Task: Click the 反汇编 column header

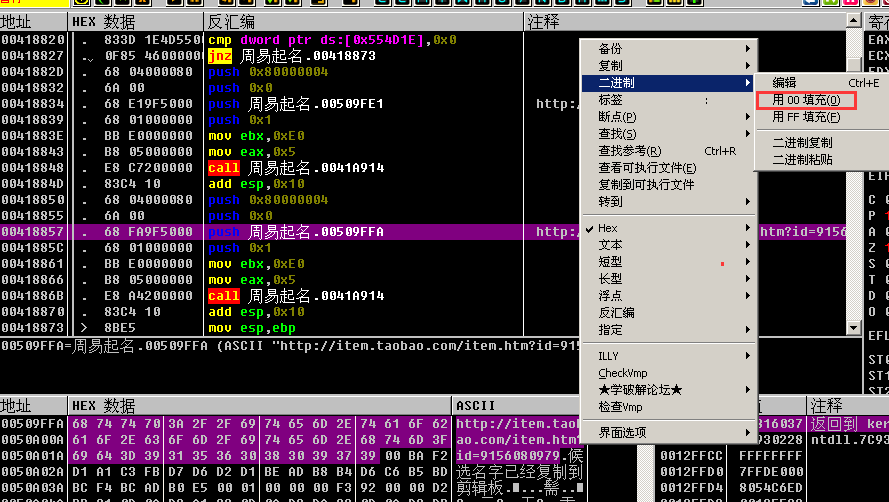Action: (x=363, y=22)
